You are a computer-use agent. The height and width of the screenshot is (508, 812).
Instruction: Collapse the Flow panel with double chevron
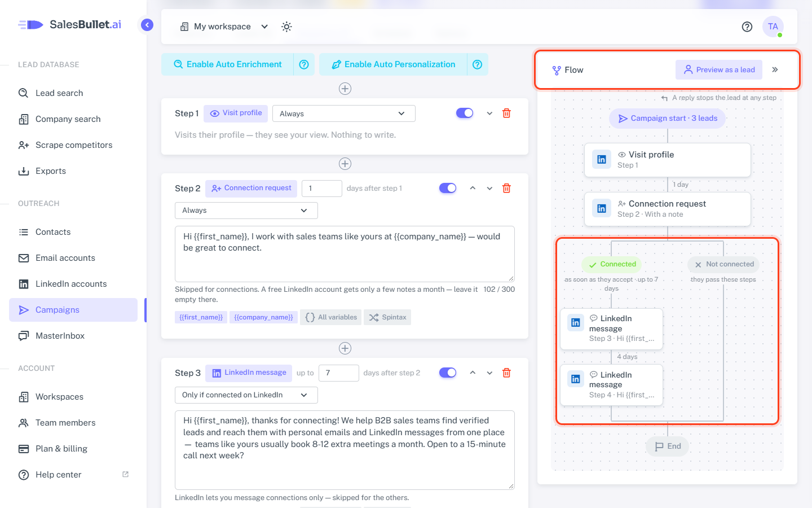[775, 69]
